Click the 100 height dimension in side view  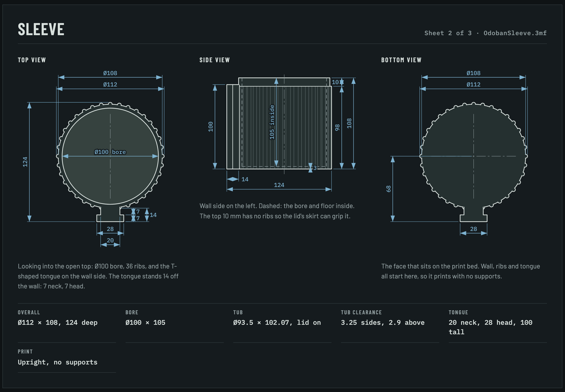211,127
